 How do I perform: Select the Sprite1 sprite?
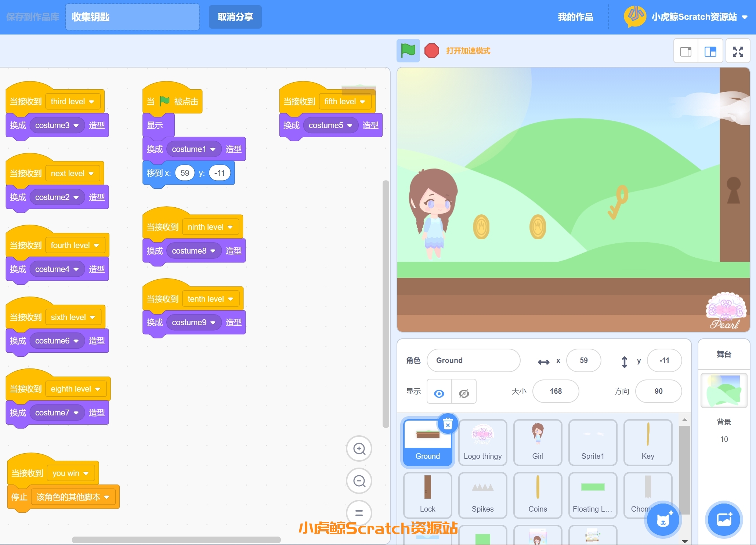(593, 442)
